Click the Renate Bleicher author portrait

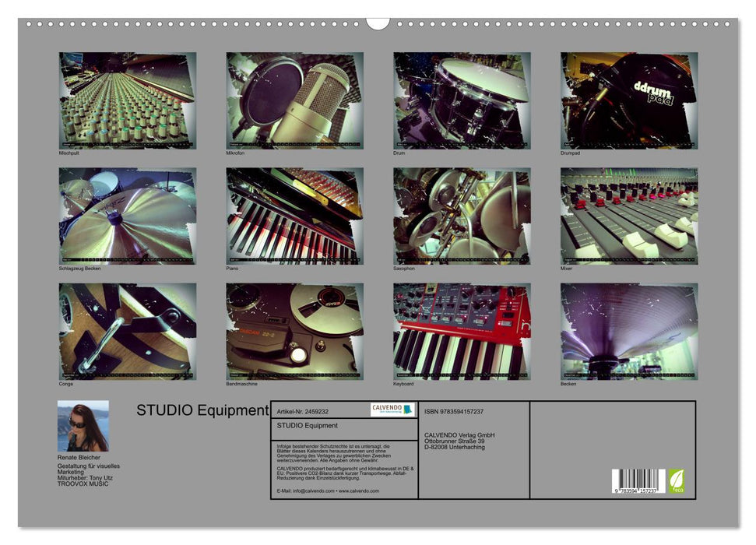[83, 426]
